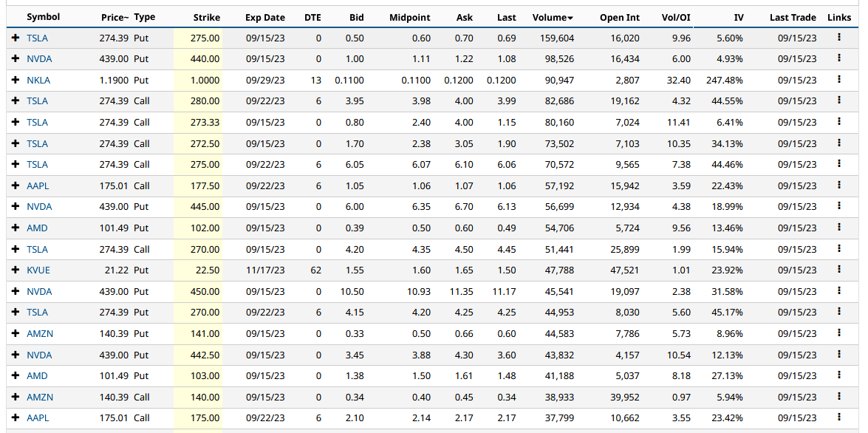The width and height of the screenshot is (868, 433).
Task: Sort by the Open Int column header
Action: pyautogui.click(x=619, y=17)
